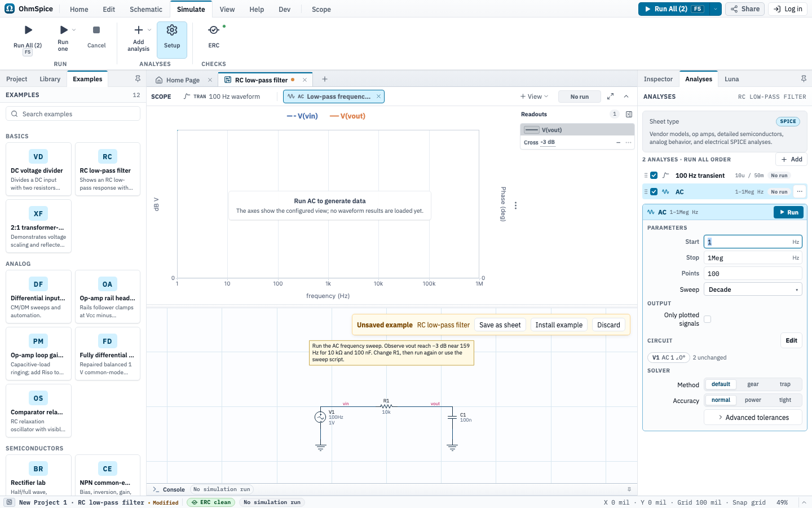The height and width of the screenshot is (508, 812).
Task: Collapse the scope panel chevron
Action: [x=626, y=97]
